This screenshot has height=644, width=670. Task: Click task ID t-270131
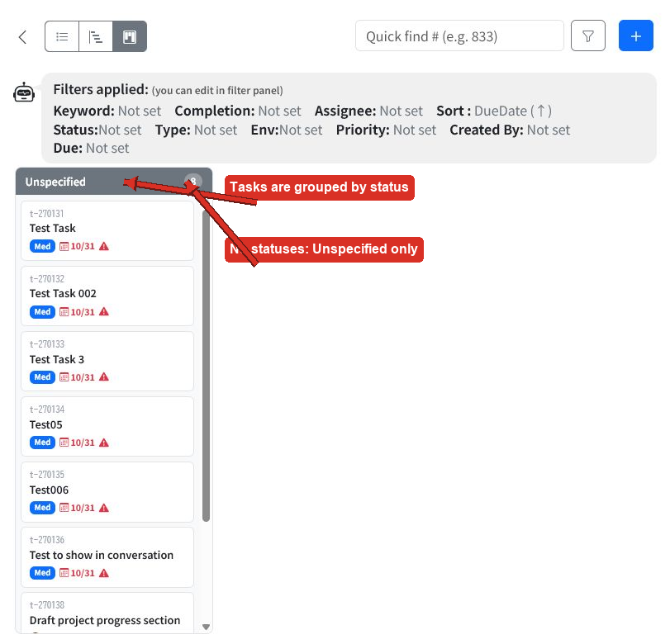point(46,214)
